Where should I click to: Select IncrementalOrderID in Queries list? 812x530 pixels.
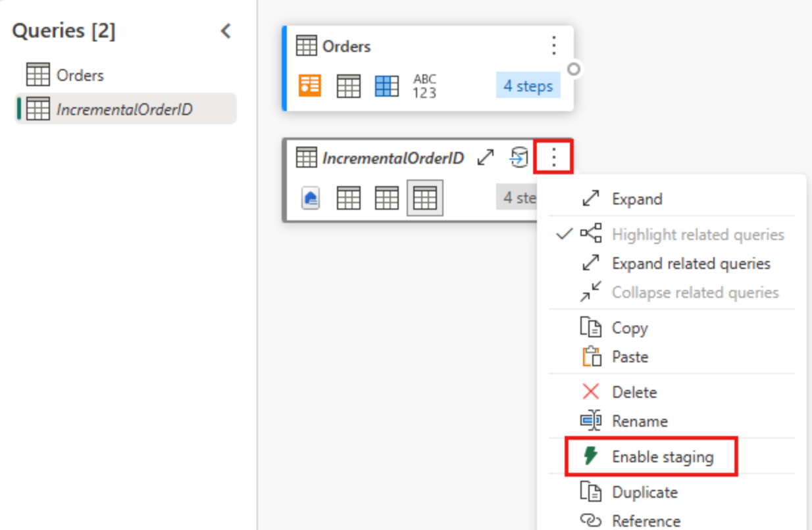click(x=125, y=108)
